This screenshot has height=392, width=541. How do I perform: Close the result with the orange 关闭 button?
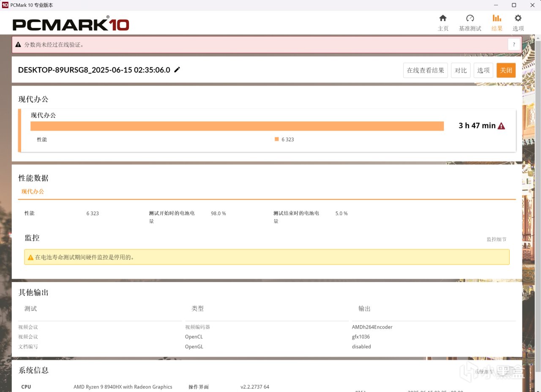506,70
